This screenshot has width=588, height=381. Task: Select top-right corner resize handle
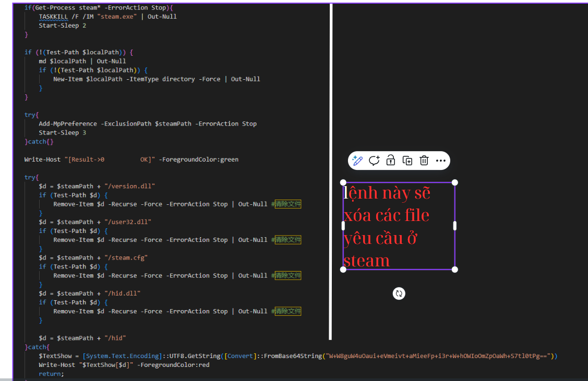[x=455, y=182]
